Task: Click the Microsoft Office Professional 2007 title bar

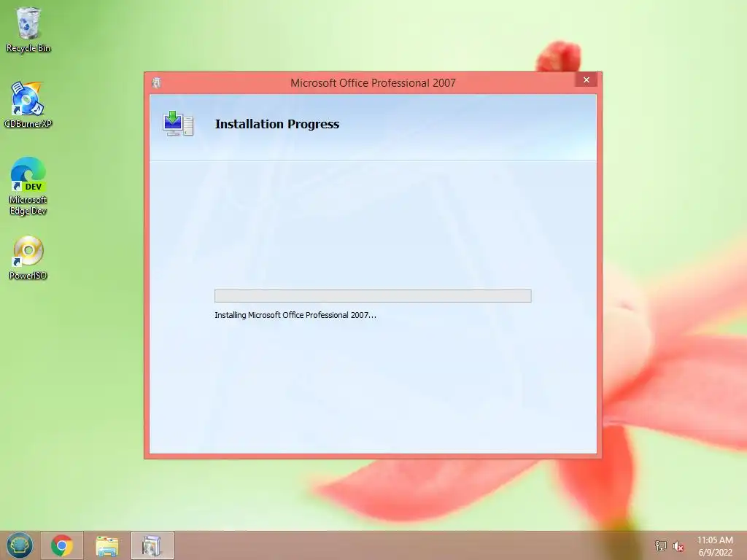Action: [373, 83]
